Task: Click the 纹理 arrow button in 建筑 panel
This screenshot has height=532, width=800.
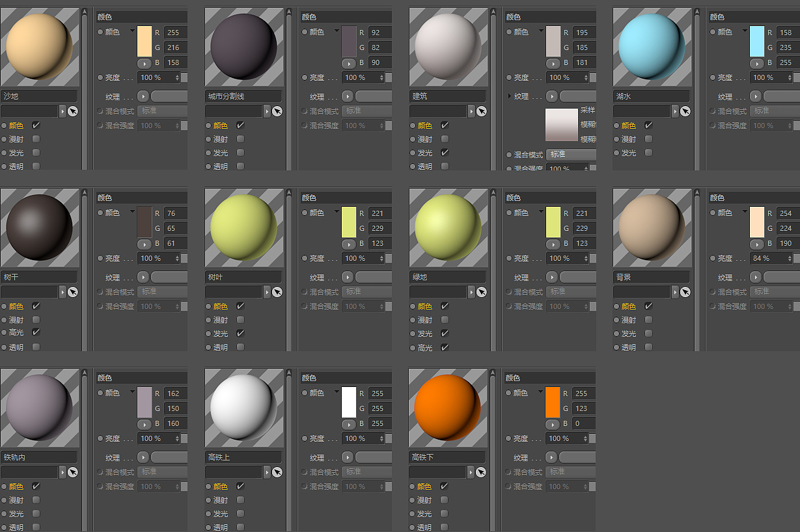Action: pyautogui.click(x=552, y=96)
